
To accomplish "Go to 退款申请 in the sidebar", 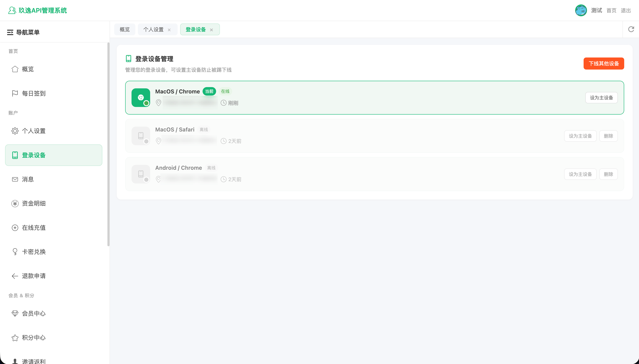I will tap(54, 276).
